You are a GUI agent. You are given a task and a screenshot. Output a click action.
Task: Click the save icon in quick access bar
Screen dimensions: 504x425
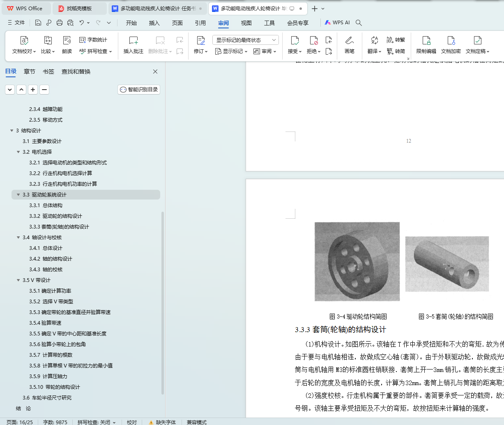coord(38,23)
